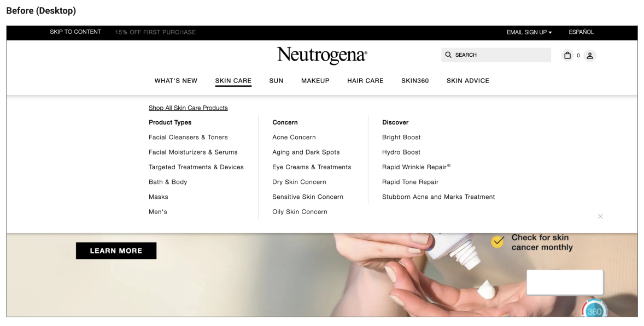
Task: Discover Bright Boost
Action: [401, 138]
